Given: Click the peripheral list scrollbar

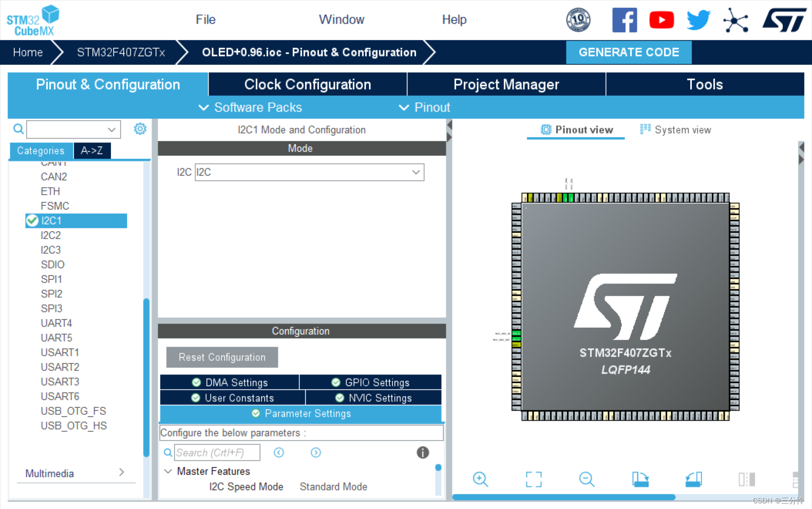Looking at the screenshot, I should (x=146, y=378).
